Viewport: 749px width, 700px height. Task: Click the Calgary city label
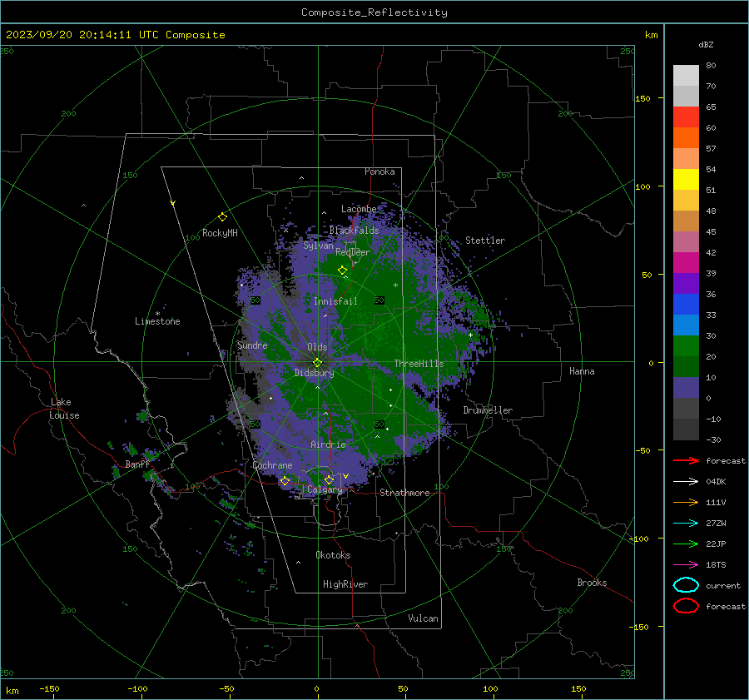point(325,489)
